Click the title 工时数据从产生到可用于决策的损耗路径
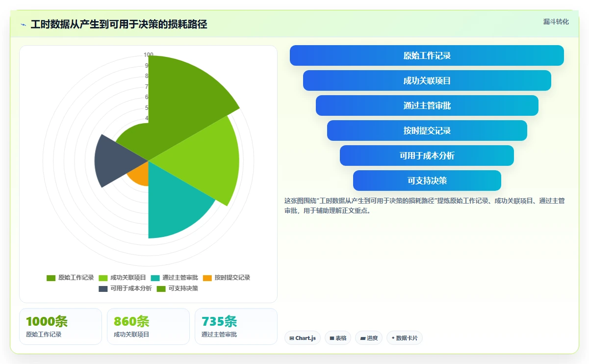The height and width of the screenshot is (364, 589). 119,25
